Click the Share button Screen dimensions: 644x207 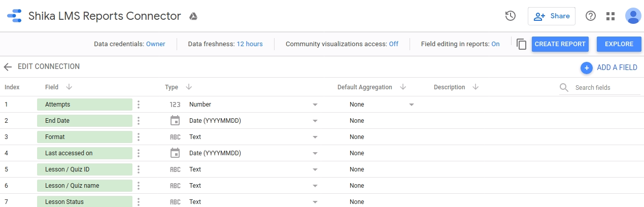(x=552, y=16)
